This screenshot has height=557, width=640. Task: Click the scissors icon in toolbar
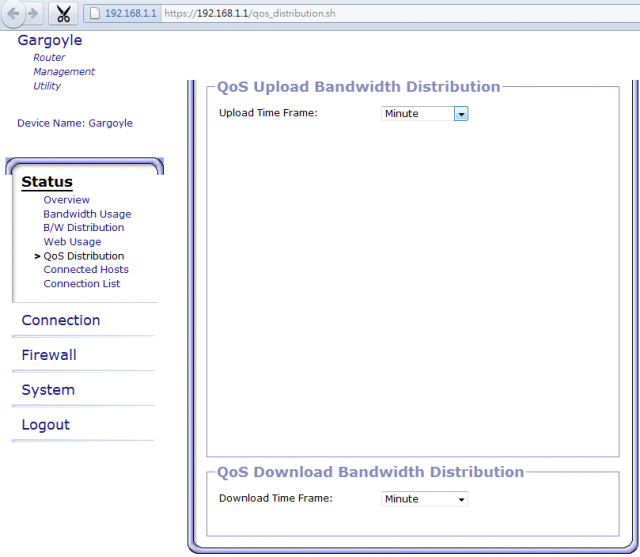(x=63, y=14)
